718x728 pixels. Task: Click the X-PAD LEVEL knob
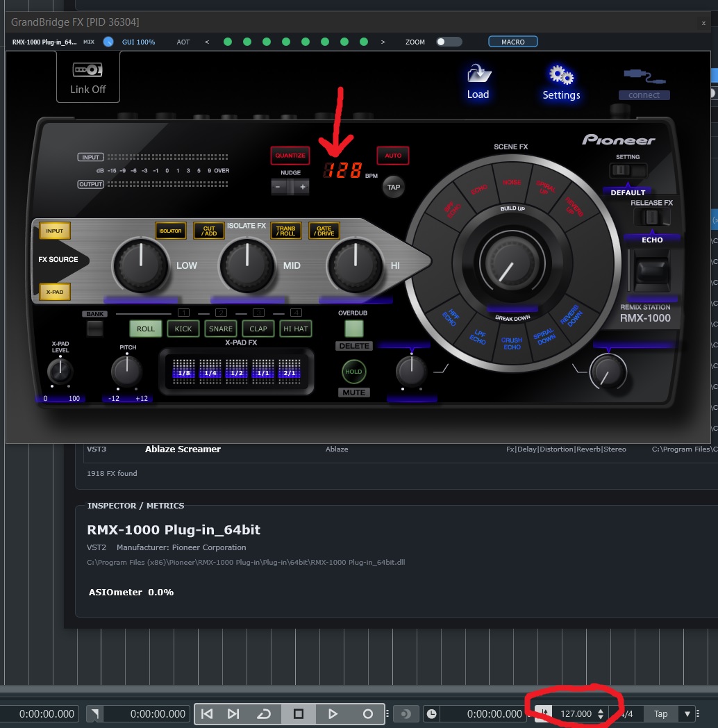click(x=60, y=371)
